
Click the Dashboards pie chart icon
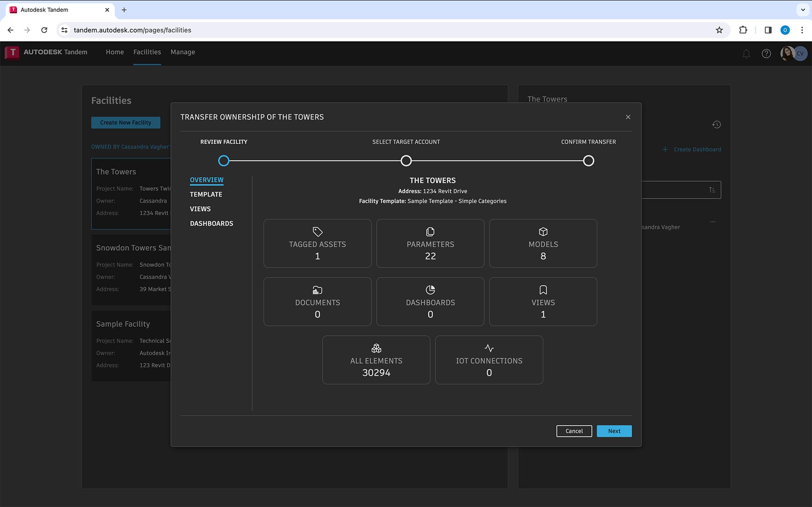pyautogui.click(x=430, y=290)
